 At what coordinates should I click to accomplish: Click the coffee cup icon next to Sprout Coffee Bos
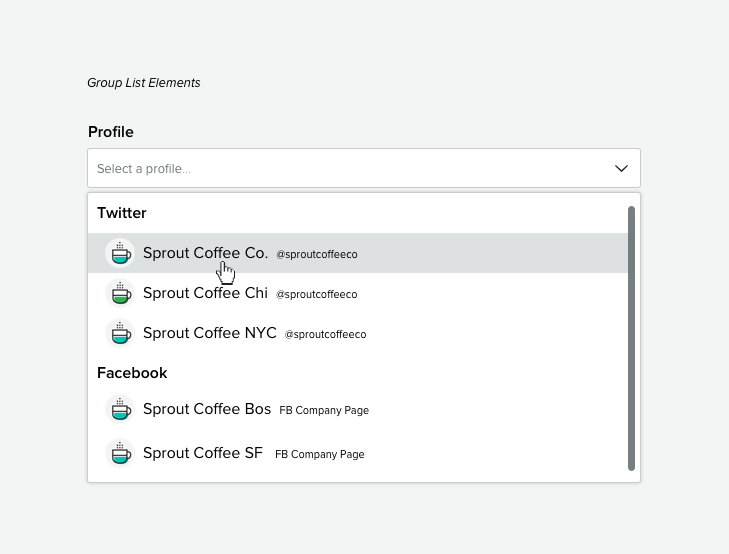120,409
